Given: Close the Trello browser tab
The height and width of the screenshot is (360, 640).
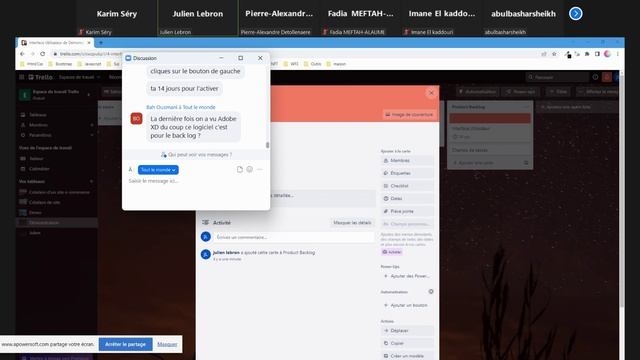Looking at the screenshot, I should tap(89, 42).
